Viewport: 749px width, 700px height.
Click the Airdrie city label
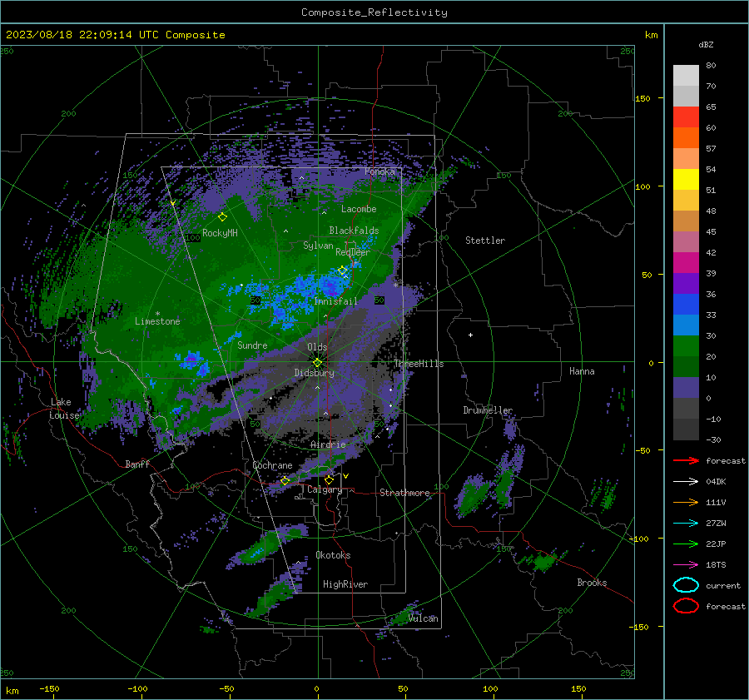[x=328, y=444]
